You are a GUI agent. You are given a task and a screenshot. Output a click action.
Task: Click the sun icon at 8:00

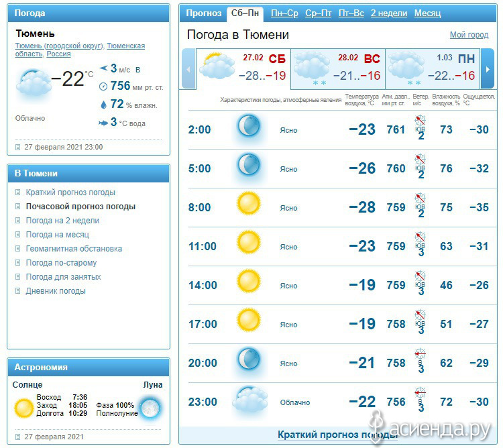pyautogui.click(x=249, y=204)
